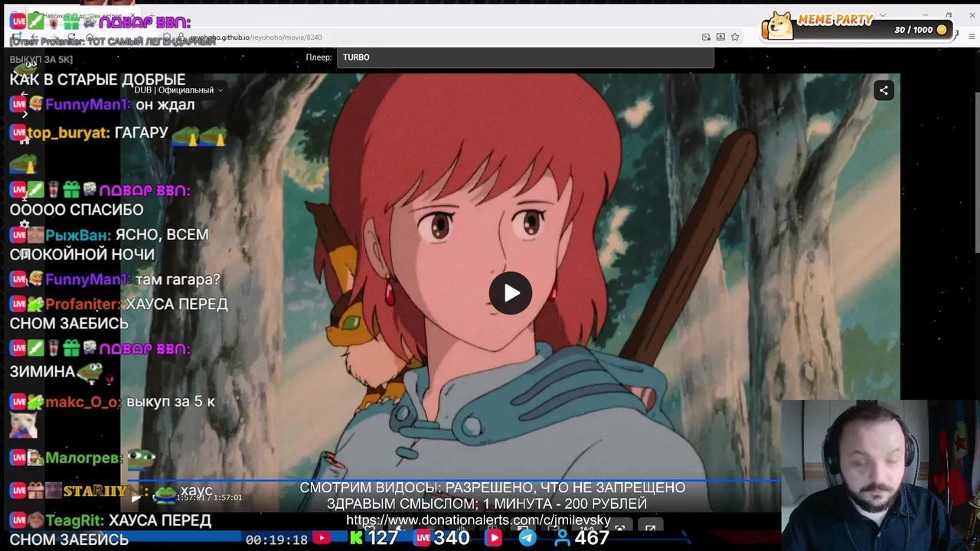This screenshot has height=551, width=980.
Task: Open the sidebar settings gear icon
Action: coord(24,225)
